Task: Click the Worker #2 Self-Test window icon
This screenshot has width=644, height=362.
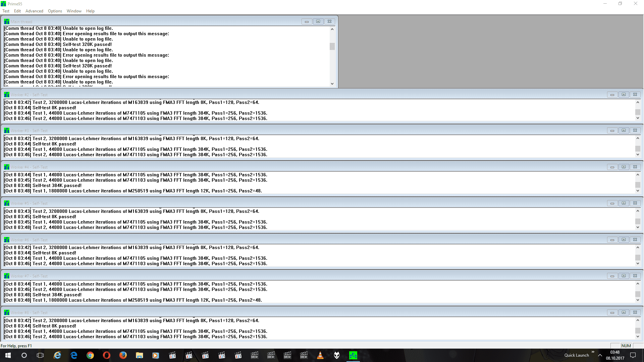Action: coord(6,95)
